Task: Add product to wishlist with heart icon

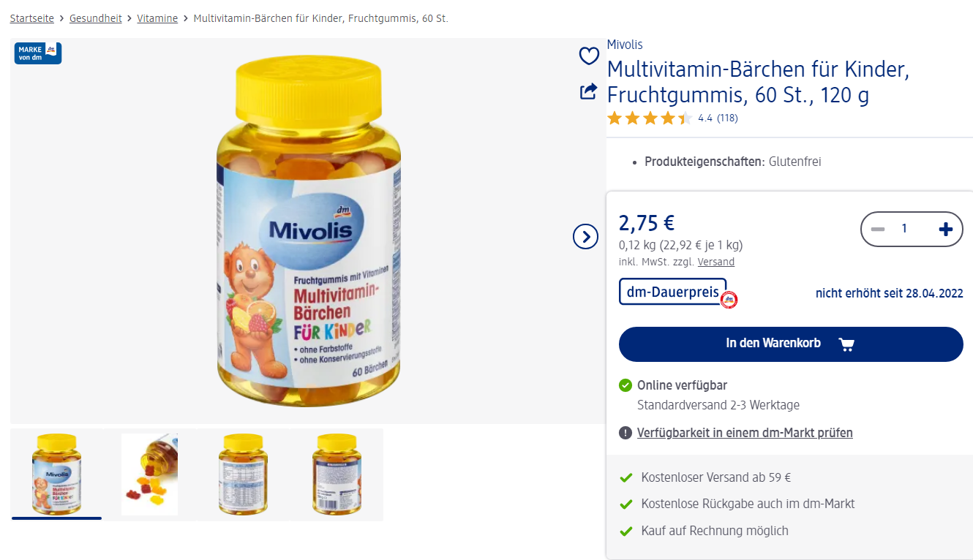Action: click(589, 56)
